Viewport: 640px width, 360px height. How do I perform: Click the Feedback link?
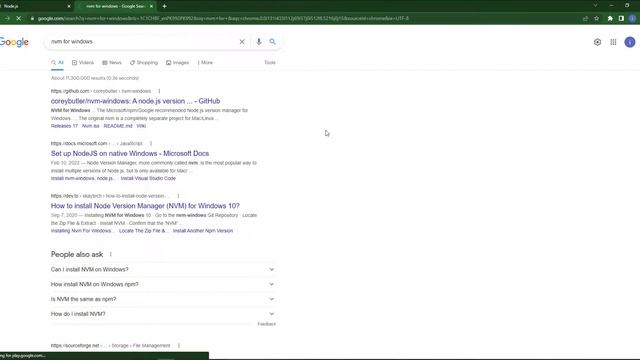[x=267, y=324]
